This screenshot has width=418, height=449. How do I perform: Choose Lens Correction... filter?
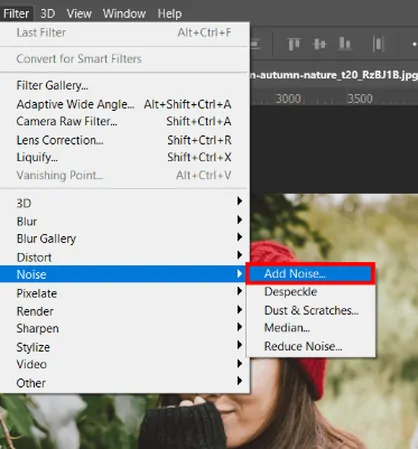click(124, 140)
